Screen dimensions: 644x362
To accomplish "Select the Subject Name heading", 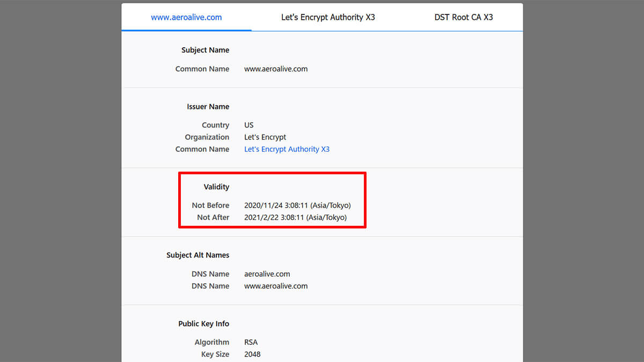I will coord(205,50).
